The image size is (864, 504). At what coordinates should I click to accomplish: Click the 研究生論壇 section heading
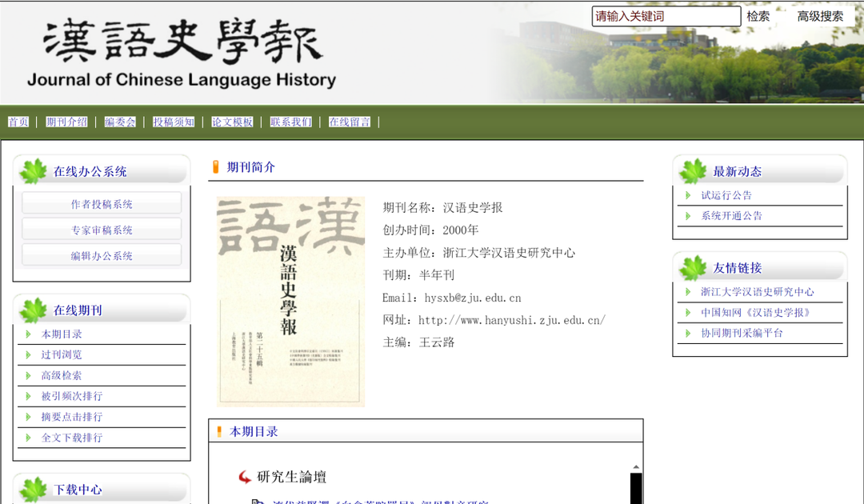click(x=291, y=477)
